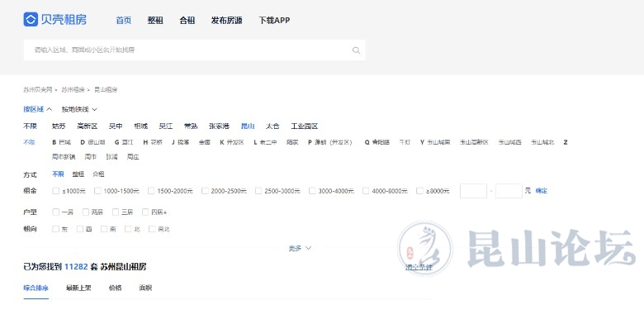Check the 4000-8000元 rent box
Screen dimensions: 644x310
coord(366,191)
